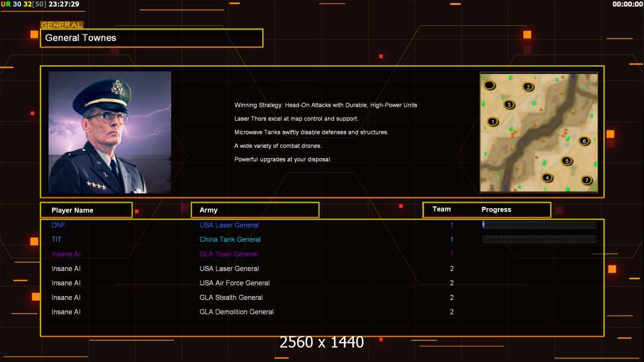Click team number 2 in GLA Stealth row
The image size is (644, 362).
point(451,297)
